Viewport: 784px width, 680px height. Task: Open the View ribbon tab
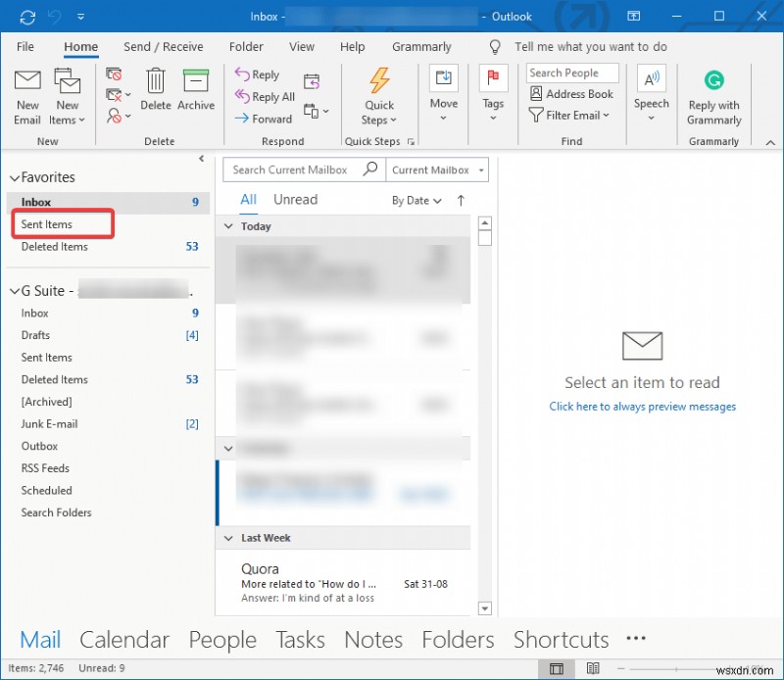(301, 46)
